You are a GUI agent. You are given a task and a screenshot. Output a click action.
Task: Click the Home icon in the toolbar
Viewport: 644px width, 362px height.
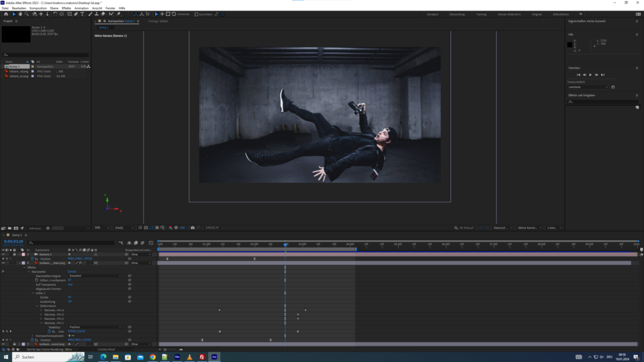pyautogui.click(x=6, y=14)
